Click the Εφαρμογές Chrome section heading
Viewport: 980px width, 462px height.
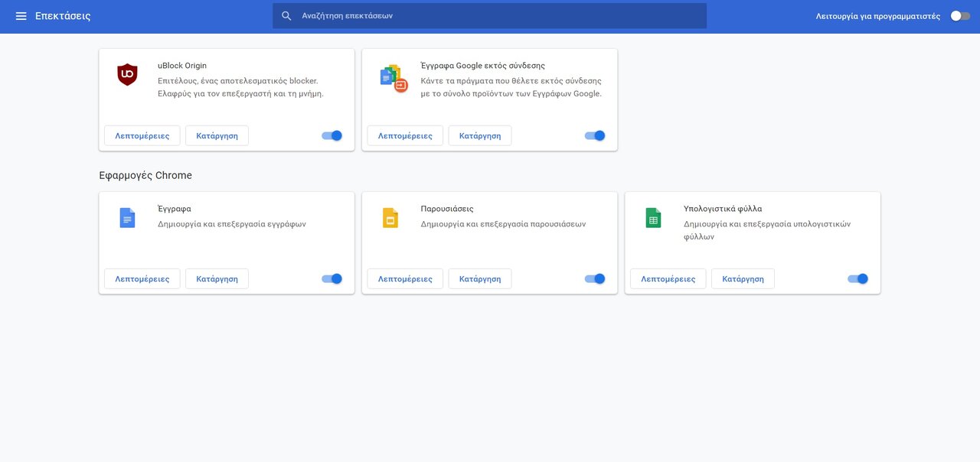[x=145, y=175]
